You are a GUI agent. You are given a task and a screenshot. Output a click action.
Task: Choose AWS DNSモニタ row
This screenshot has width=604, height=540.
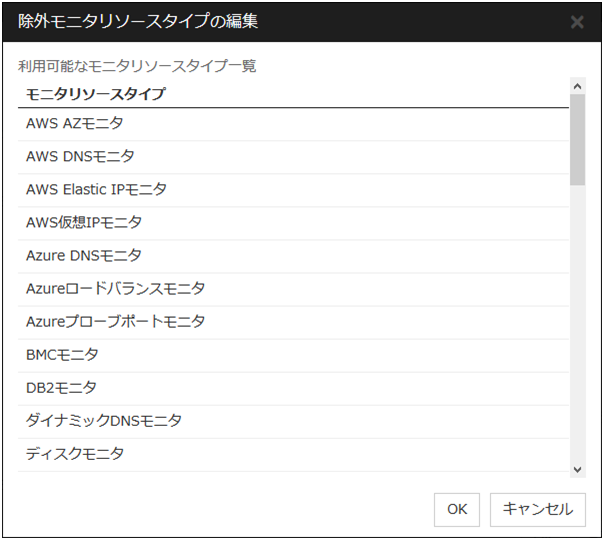click(80, 157)
